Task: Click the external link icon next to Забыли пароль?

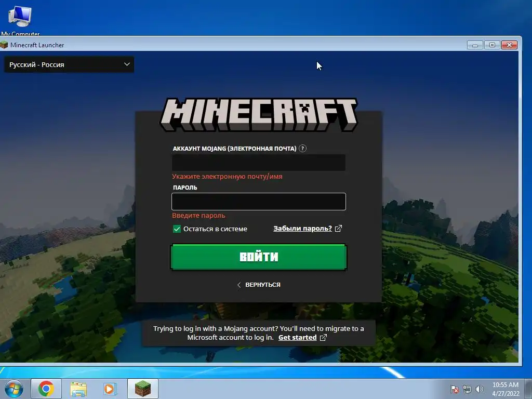Action: 338,229
